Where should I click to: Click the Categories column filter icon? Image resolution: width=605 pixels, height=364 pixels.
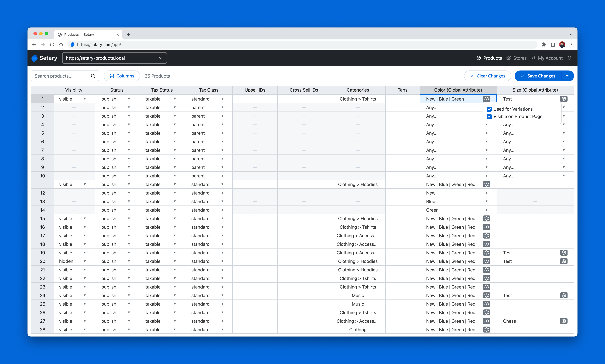381,90
